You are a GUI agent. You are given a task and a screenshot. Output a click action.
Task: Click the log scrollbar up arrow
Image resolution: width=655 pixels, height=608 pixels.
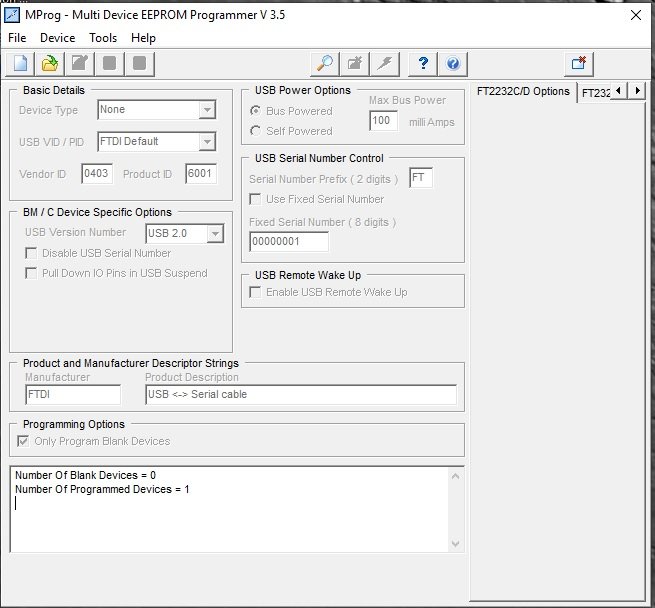click(455, 476)
